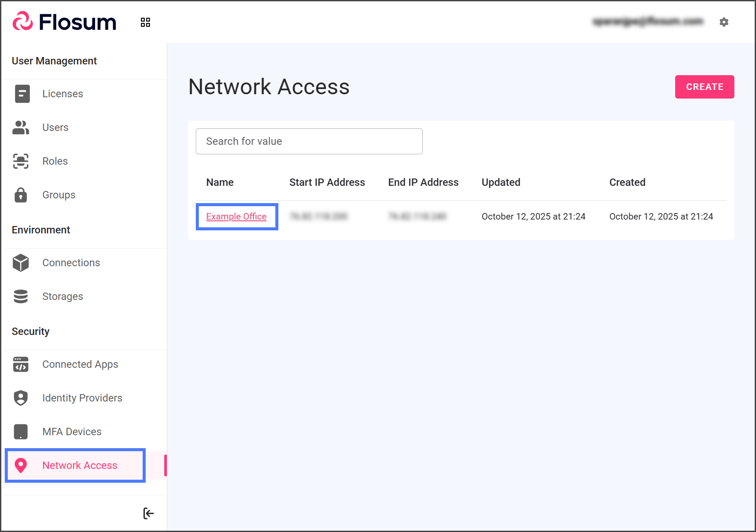The height and width of the screenshot is (532, 756).
Task: Collapse the sidebar with arrow icon
Action: pyautogui.click(x=148, y=513)
